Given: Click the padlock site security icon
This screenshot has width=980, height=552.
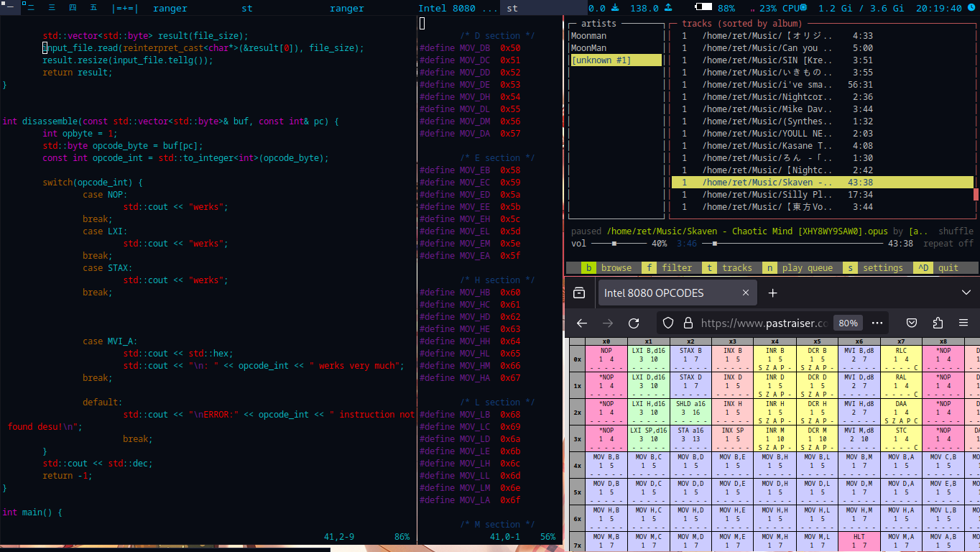Looking at the screenshot, I should click(688, 323).
